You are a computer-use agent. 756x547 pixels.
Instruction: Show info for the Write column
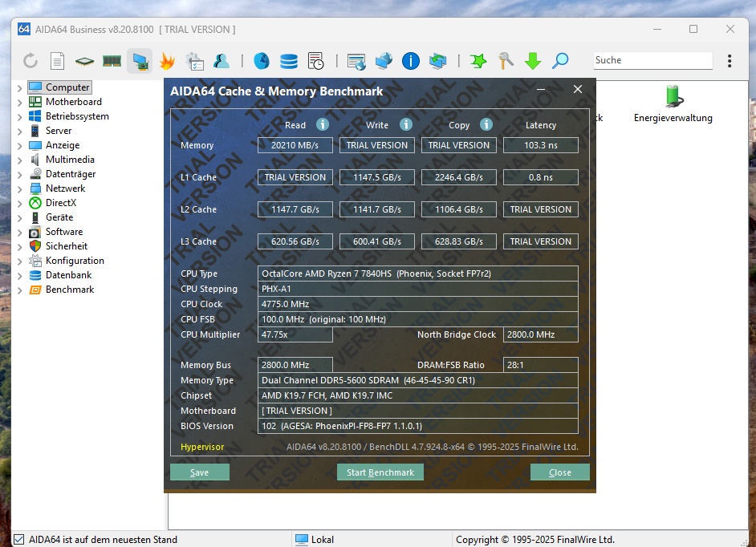[406, 125]
